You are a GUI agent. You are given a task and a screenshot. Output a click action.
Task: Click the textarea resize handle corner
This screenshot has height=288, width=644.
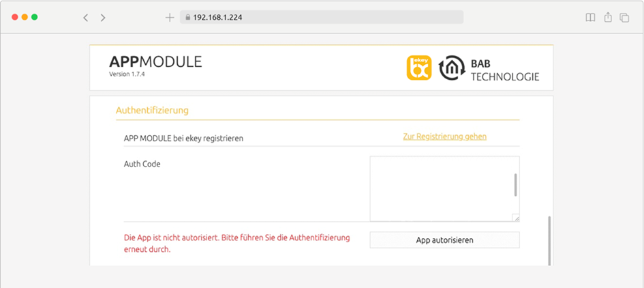pos(516,218)
